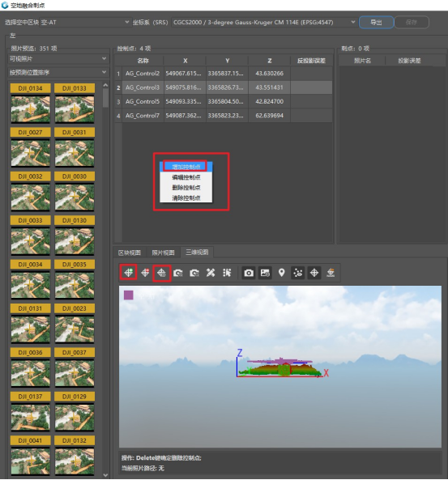The width and height of the screenshot is (448, 480).
Task: Click the delete control point icon with red minus
Action: tap(145, 273)
